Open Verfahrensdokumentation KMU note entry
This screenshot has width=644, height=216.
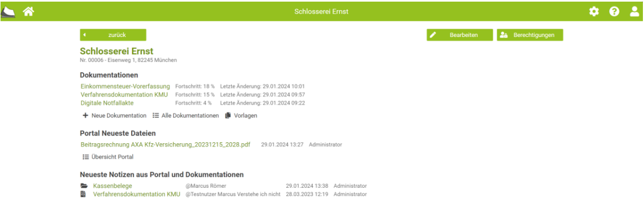(x=137, y=194)
